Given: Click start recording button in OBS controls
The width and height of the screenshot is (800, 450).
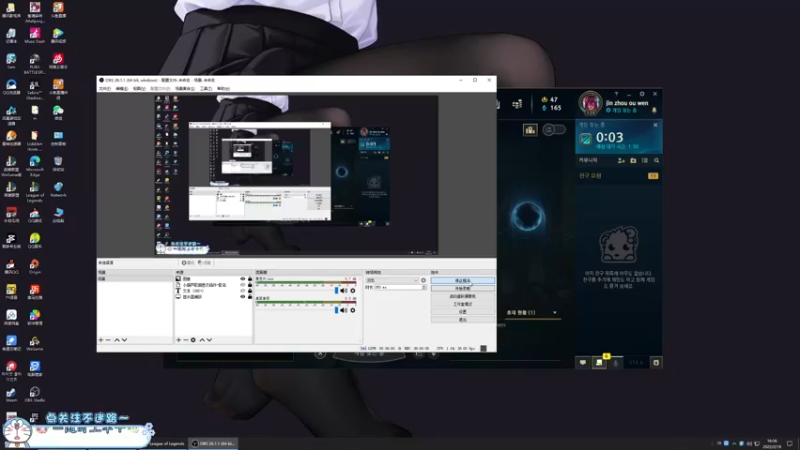Looking at the screenshot, I should pos(463,288).
